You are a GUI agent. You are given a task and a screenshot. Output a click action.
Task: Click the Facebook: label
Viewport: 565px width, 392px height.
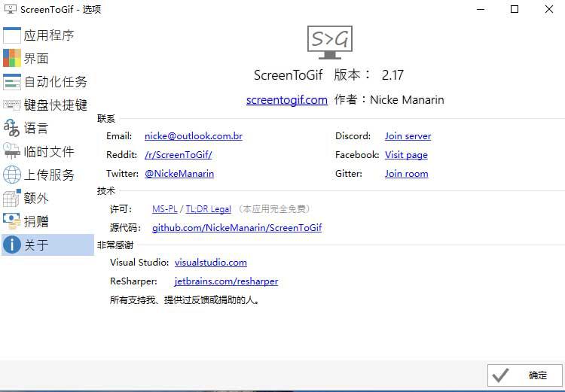pyautogui.click(x=357, y=155)
